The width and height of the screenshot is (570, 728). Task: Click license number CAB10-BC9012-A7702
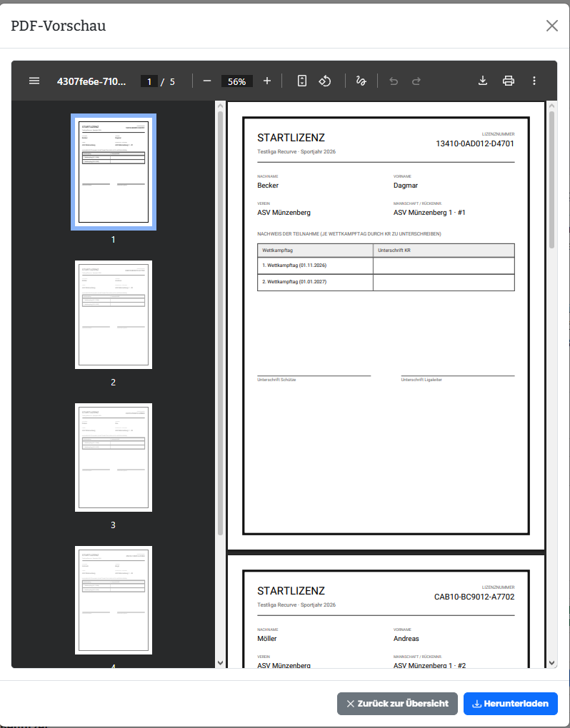pos(474,597)
